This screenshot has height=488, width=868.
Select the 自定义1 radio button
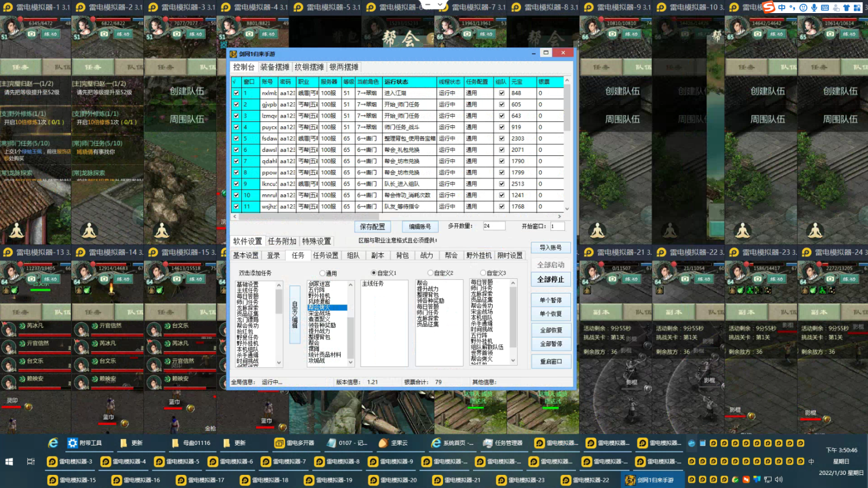(x=374, y=273)
